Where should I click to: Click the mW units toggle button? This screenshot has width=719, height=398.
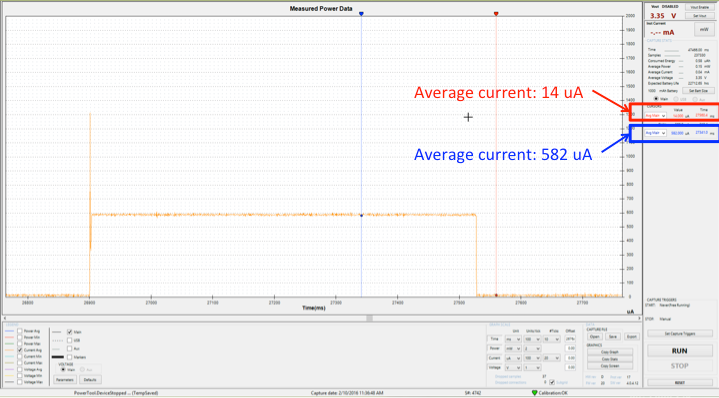704,30
